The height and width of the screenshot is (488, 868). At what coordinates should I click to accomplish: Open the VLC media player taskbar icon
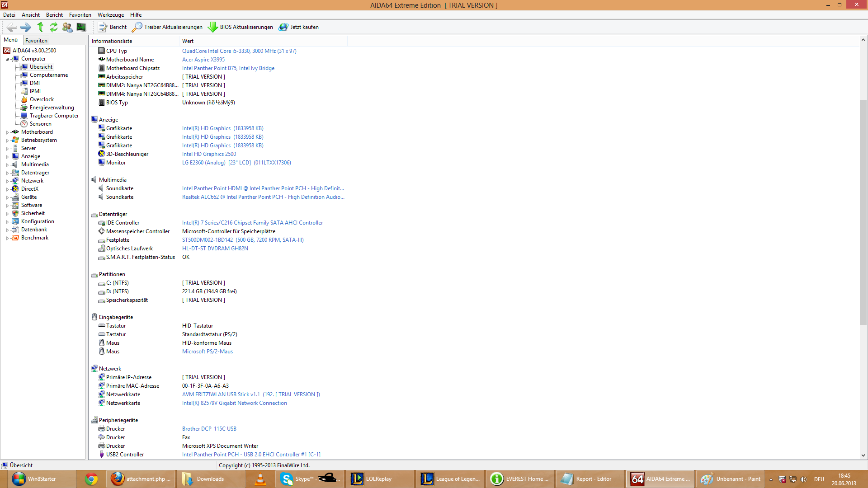260,479
